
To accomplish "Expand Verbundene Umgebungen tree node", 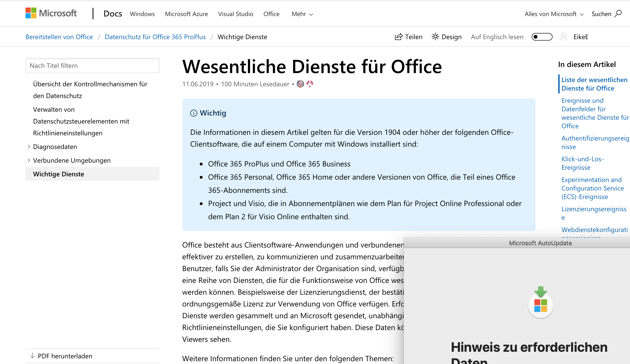I will coord(29,160).
